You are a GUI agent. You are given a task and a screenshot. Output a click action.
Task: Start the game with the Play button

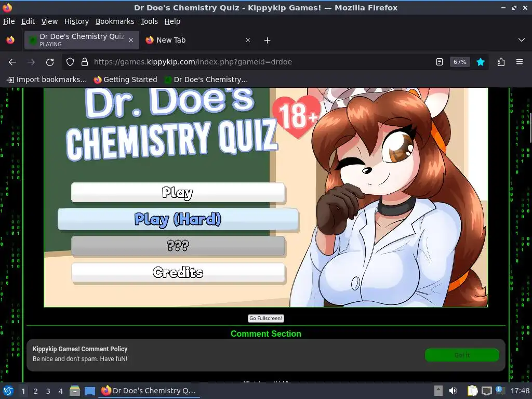(178, 192)
